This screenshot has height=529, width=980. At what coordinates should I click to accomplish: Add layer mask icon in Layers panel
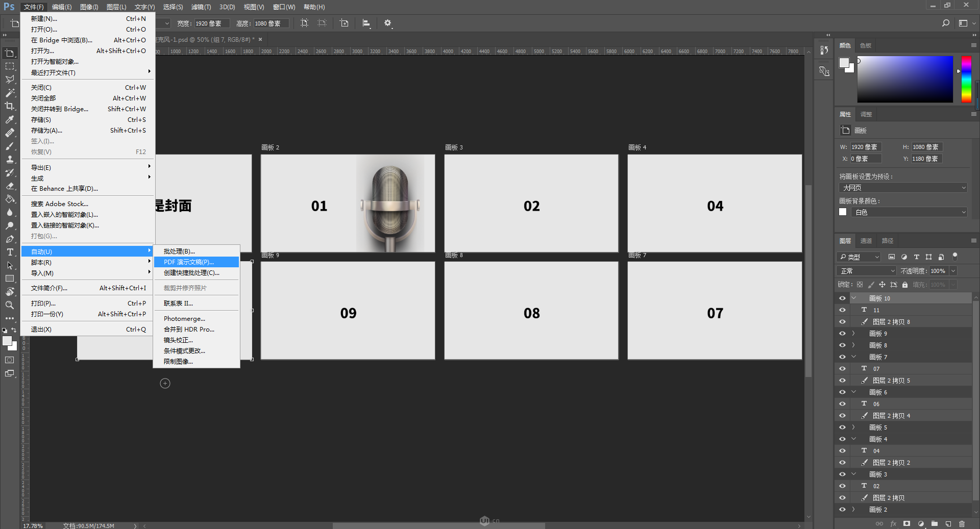pyautogui.click(x=906, y=523)
